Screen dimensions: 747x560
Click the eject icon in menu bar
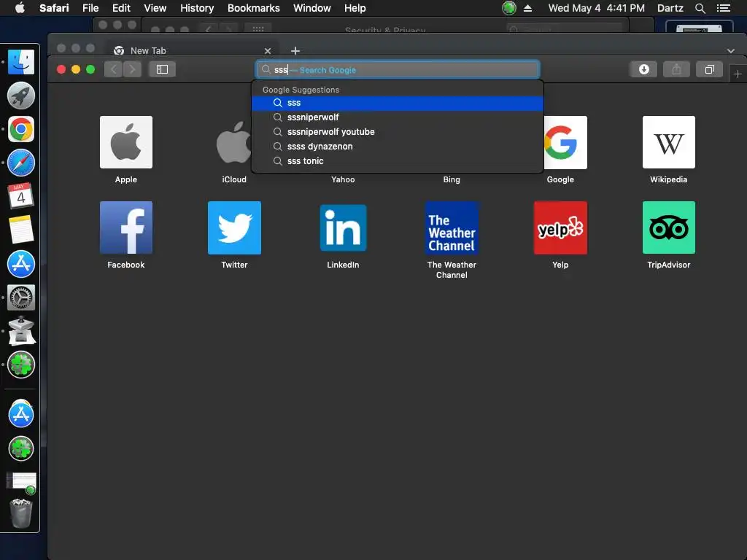528,8
